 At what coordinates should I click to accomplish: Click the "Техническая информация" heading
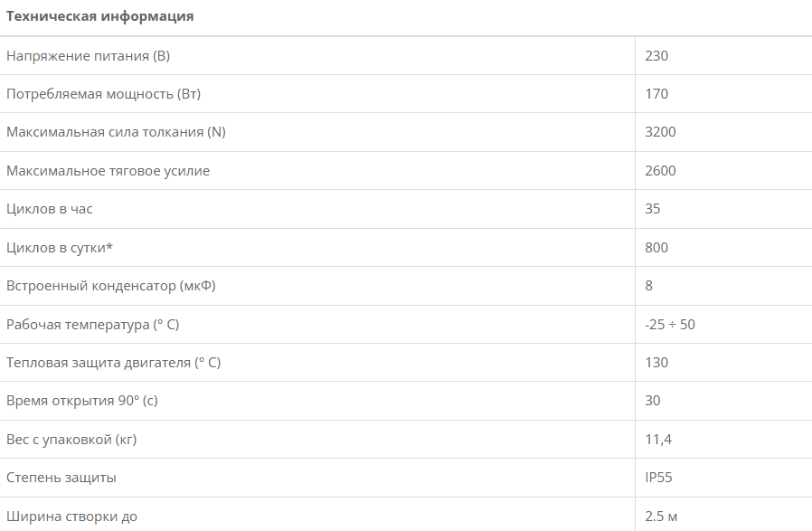pos(99,16)
